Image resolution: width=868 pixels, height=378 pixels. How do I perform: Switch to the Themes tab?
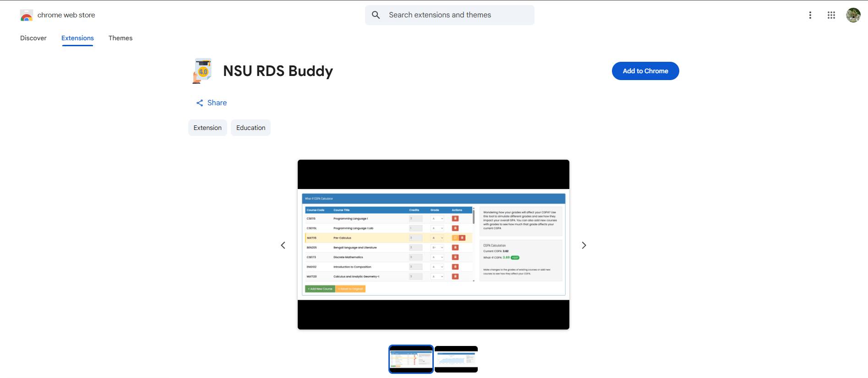(120, 38)
